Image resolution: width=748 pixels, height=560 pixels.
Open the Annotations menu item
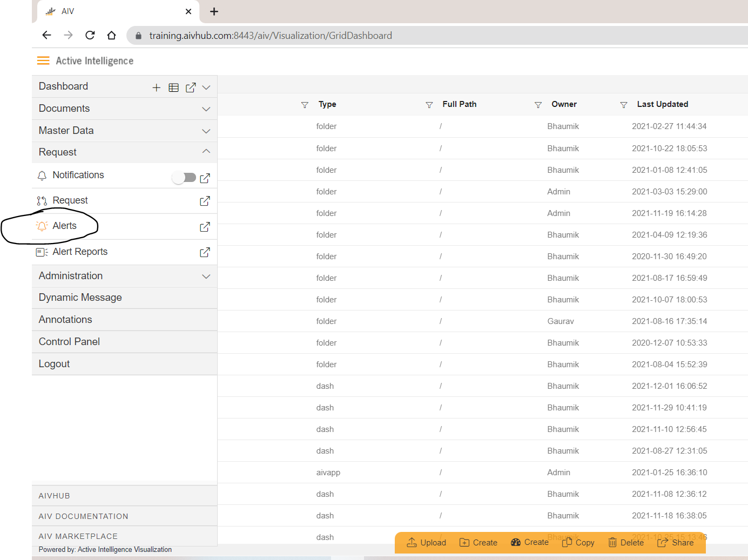(125, 320)
